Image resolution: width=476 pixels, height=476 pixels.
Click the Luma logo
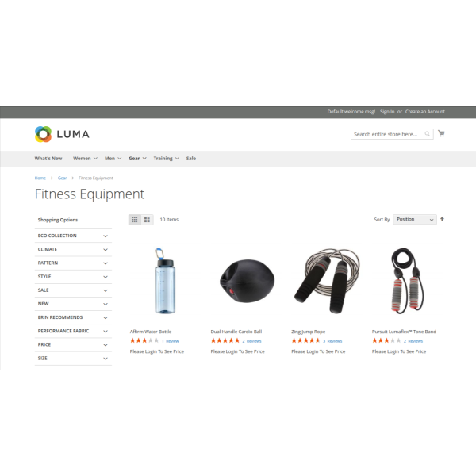(x=62, y=134)
